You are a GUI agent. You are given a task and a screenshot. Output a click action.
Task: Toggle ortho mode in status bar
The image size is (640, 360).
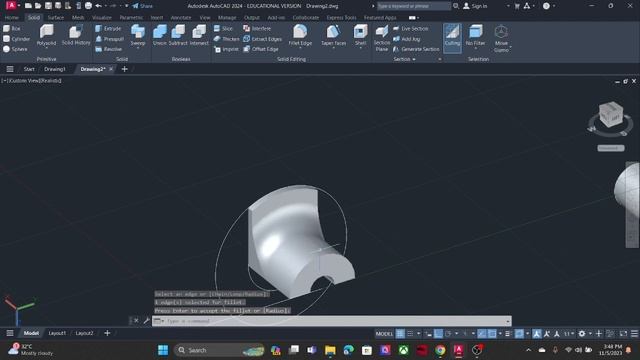438,333
